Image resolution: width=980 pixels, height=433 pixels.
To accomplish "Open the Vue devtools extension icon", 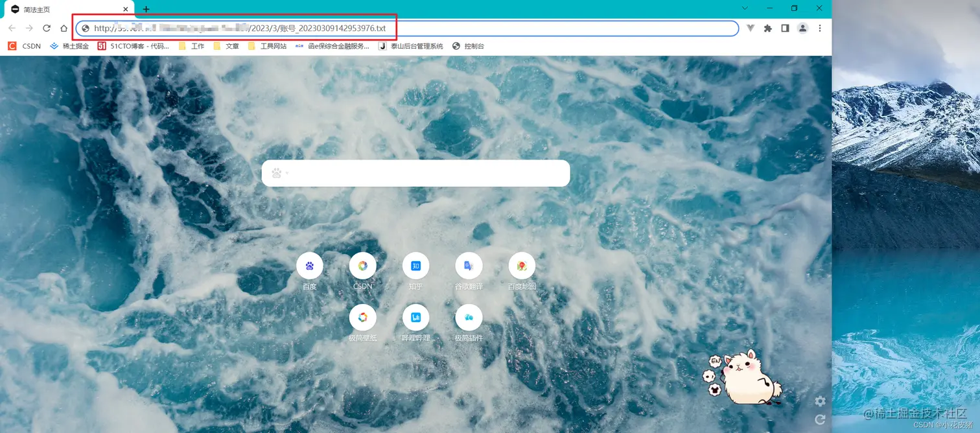I will point(751,29).
